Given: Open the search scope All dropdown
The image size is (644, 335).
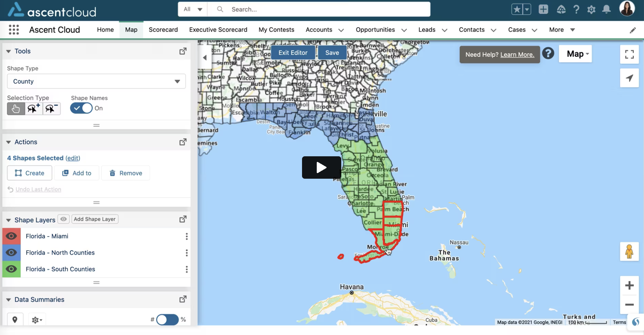Looking at the screenshot, I should 193,9.
